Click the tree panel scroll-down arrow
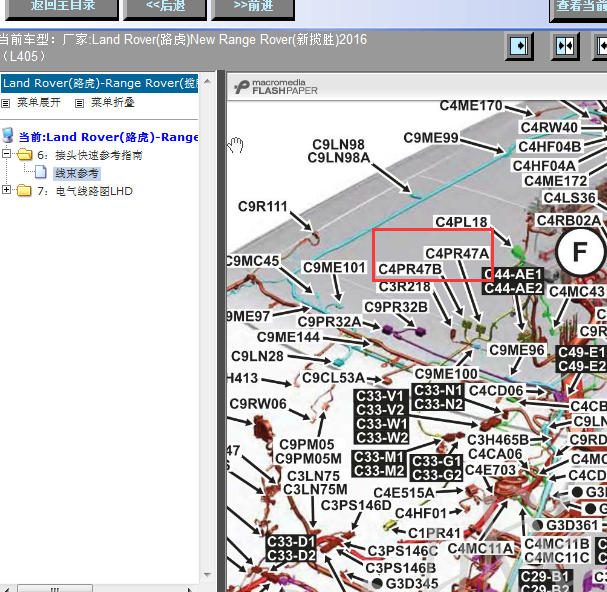The height and width of the screenshot is (592, 607). click(x=207, y=575)
